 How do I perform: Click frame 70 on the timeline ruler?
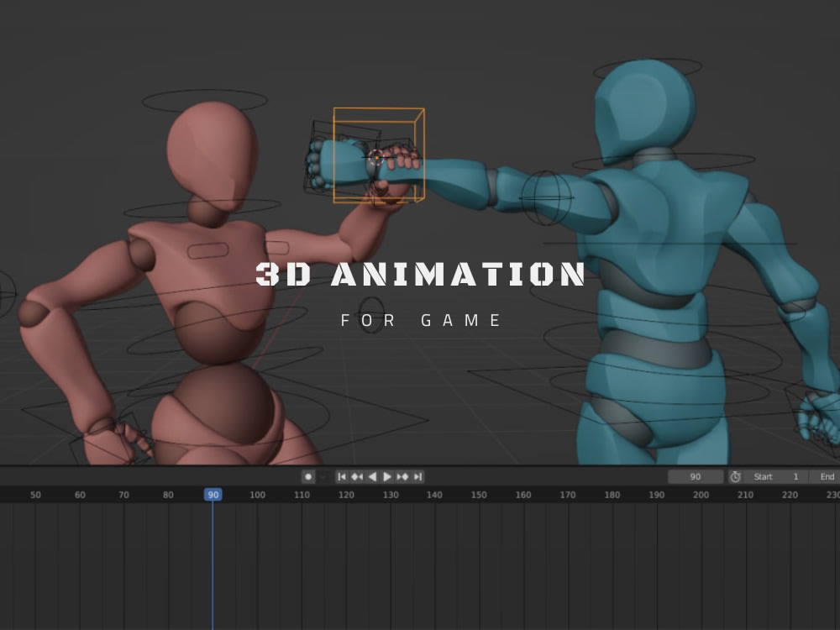[123, 495]
